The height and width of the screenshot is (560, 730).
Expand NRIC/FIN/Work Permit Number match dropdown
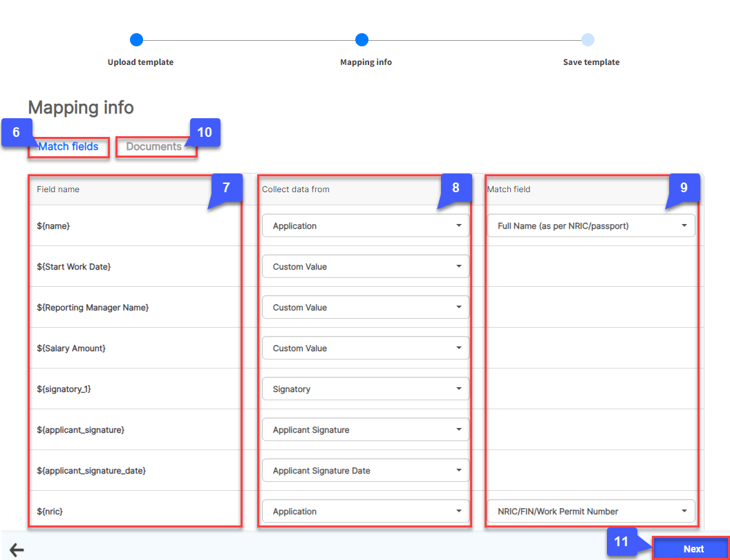tap(590, 512)
